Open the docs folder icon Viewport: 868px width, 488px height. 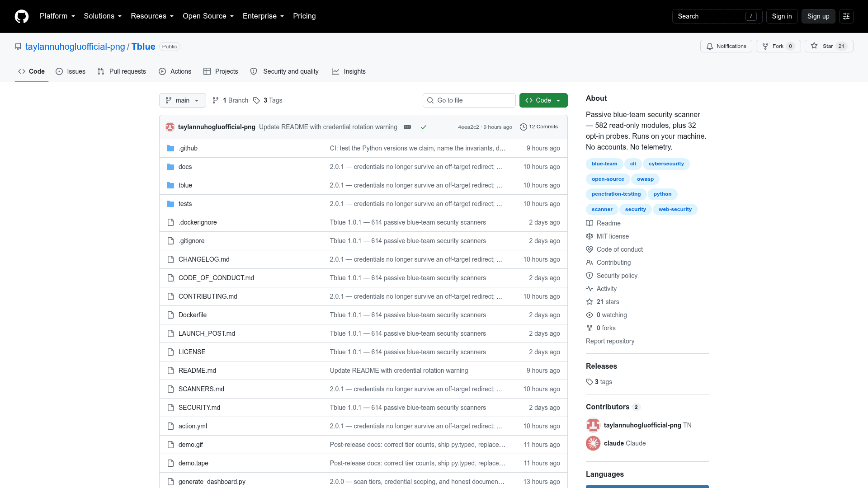point(170,167)
